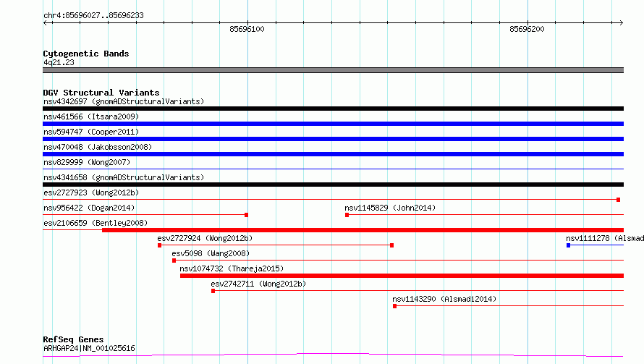Click the red start marker of esv5098
The height and width of the screenshot is (364, 644).
[x=174, y=261]
